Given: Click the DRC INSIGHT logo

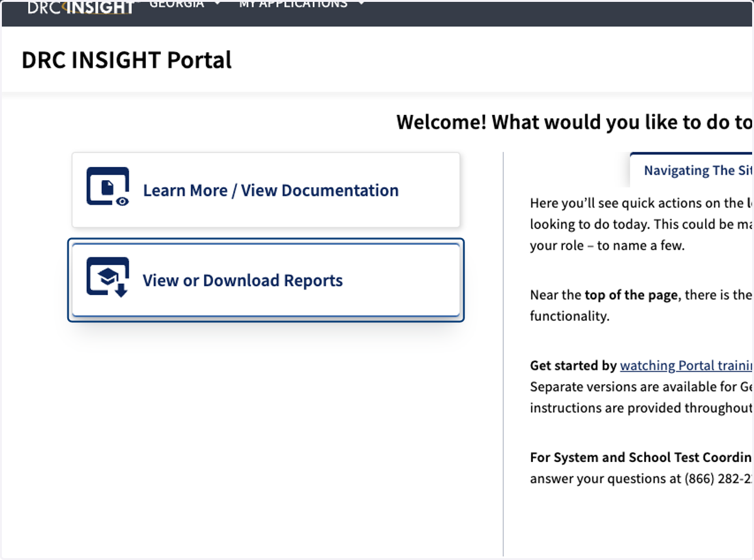Looking at the screenshot, I should coord(81,6).
